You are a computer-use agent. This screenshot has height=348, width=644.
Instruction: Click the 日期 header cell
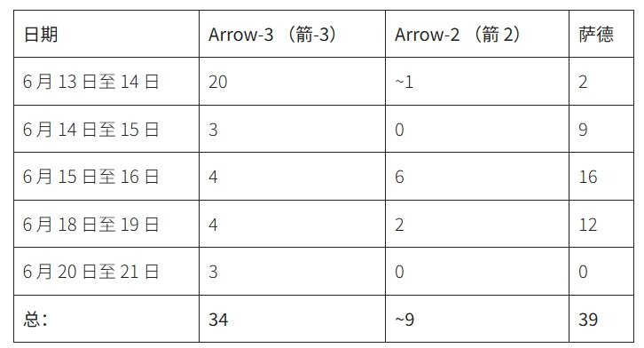(106, 34)
